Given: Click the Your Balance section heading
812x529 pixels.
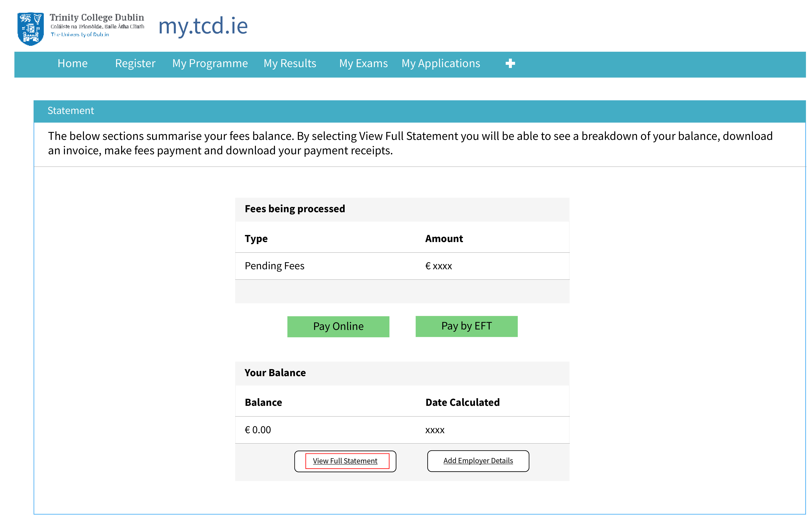Looking at the screenshot, I should (x=275, y=373).
